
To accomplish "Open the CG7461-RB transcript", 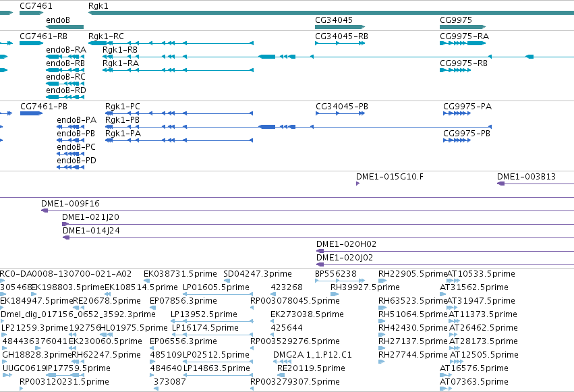I will point(32,43).
